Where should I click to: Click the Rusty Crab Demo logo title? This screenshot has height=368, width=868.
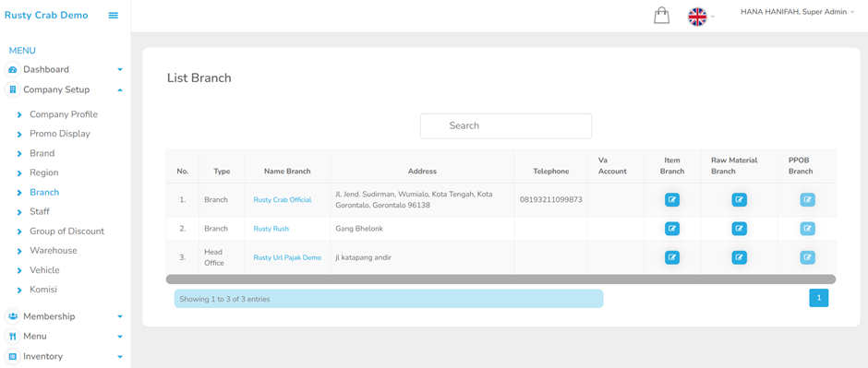(46, 16)
